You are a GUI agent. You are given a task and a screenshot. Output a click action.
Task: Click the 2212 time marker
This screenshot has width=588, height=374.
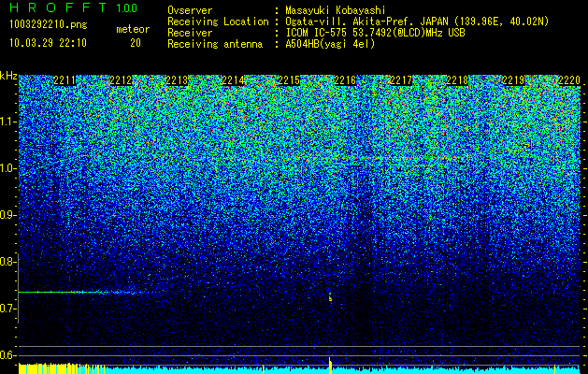coord(121,80)
